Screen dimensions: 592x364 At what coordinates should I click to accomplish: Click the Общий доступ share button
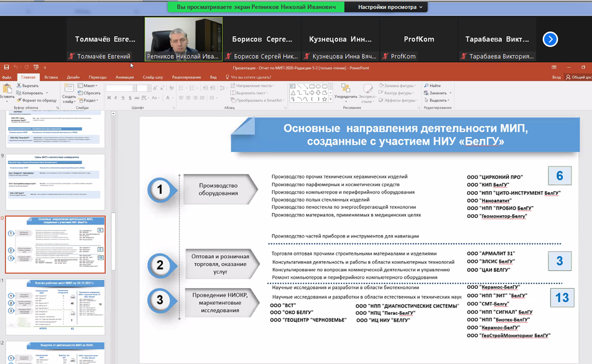[x=578, y=77]
